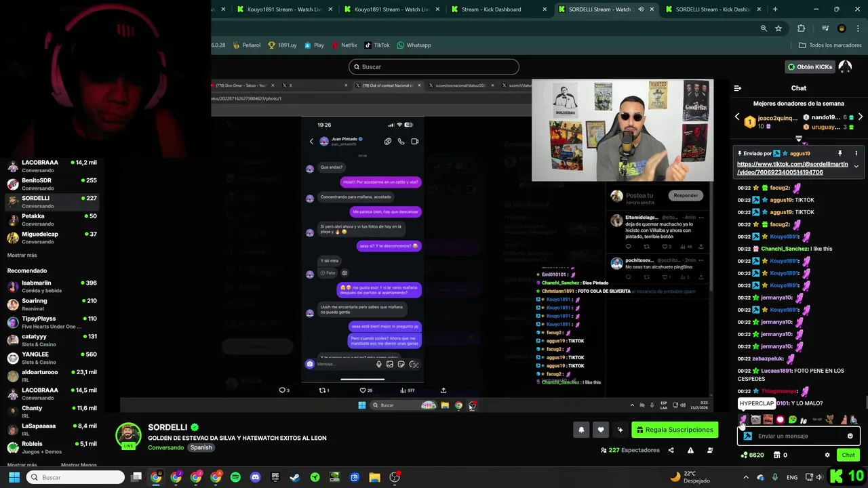This screenshot has height=488, width=868.
Task: Open the emoji picker in the message box
Action: pos(850,436)
